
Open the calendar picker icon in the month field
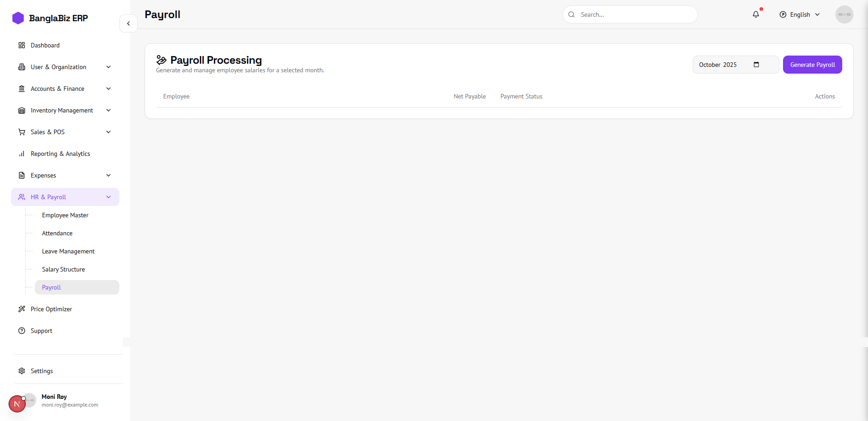[x=756, y=65]
